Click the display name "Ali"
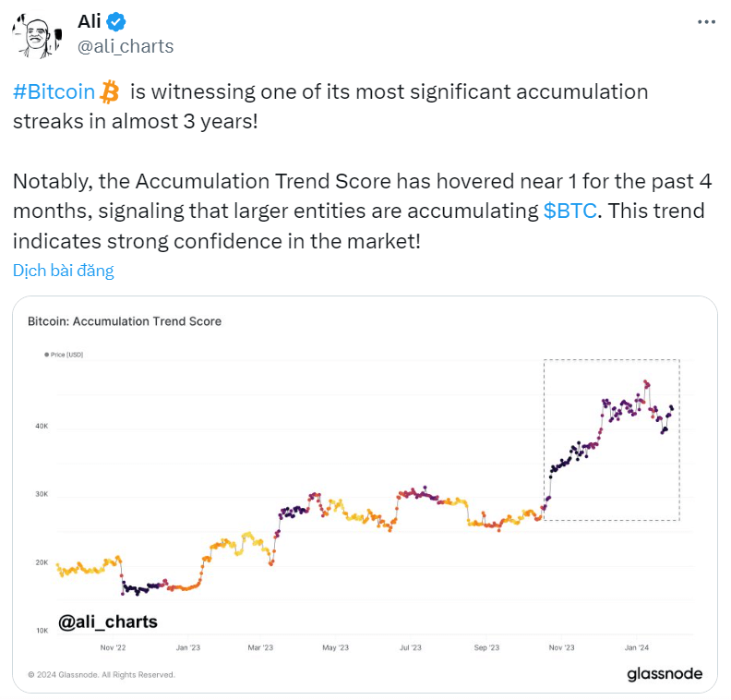The image size is (731, 700). click(90, 22)
